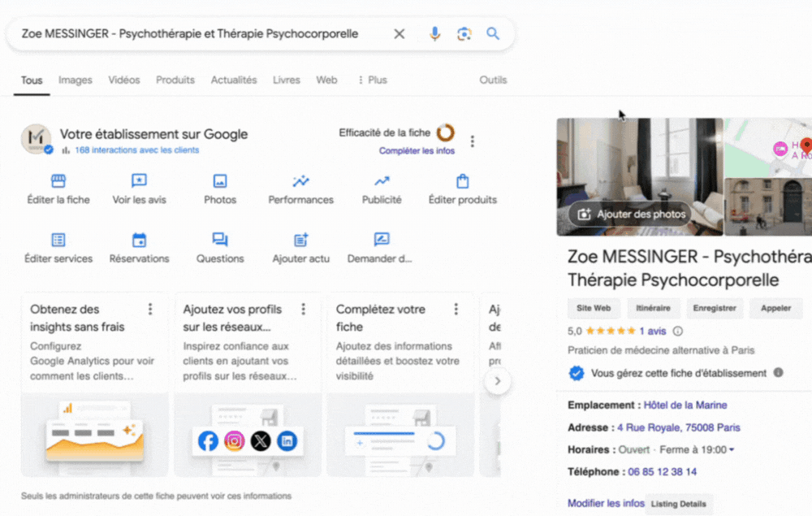
Task: Show next suggestion cards with arrow
Action: 498,380
